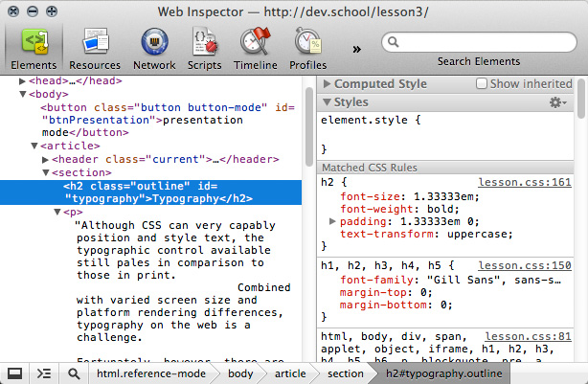The width and height of the screenshot is (588, 384).
Task: Open lesson.css:161 source link
Action: [525, 182]
